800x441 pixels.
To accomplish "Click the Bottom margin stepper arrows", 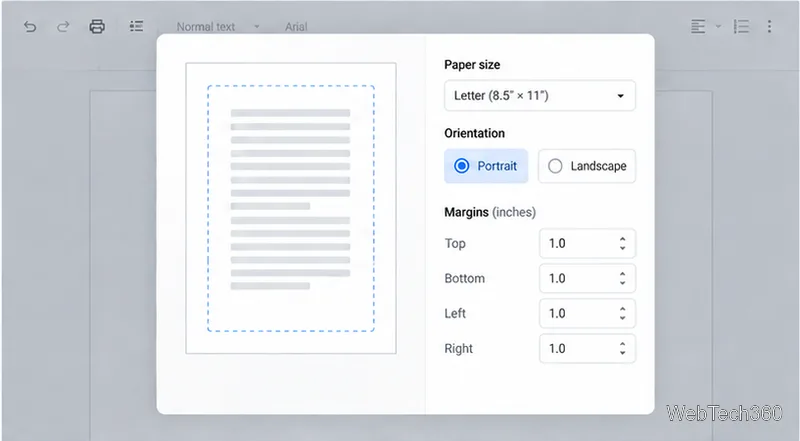I will pyautogui.click(x=622, y=278).
